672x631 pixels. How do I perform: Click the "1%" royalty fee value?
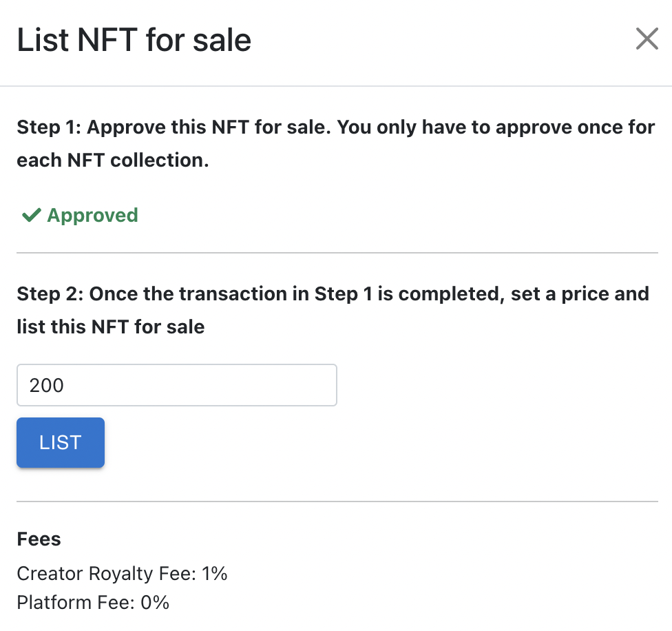(215, 573)
